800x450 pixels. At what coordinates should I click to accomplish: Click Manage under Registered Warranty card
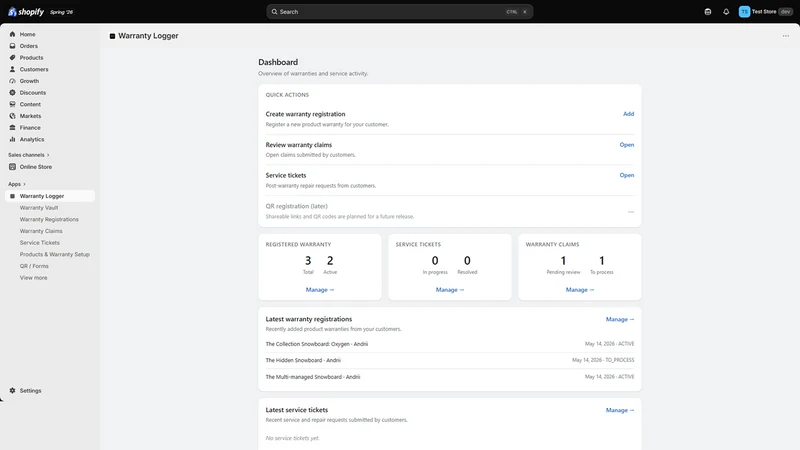tap(320, 290)
